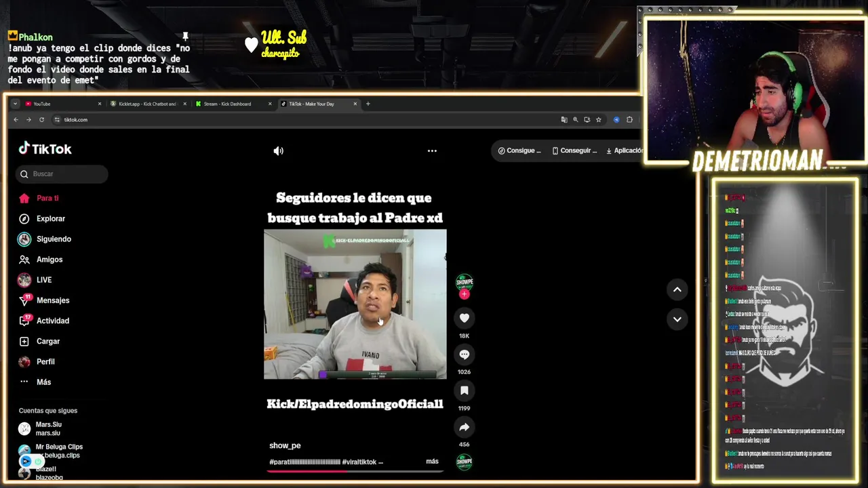Switch to Stream - Kick Dashboard tab
868x488 pixels.
(x=227, y=104)
